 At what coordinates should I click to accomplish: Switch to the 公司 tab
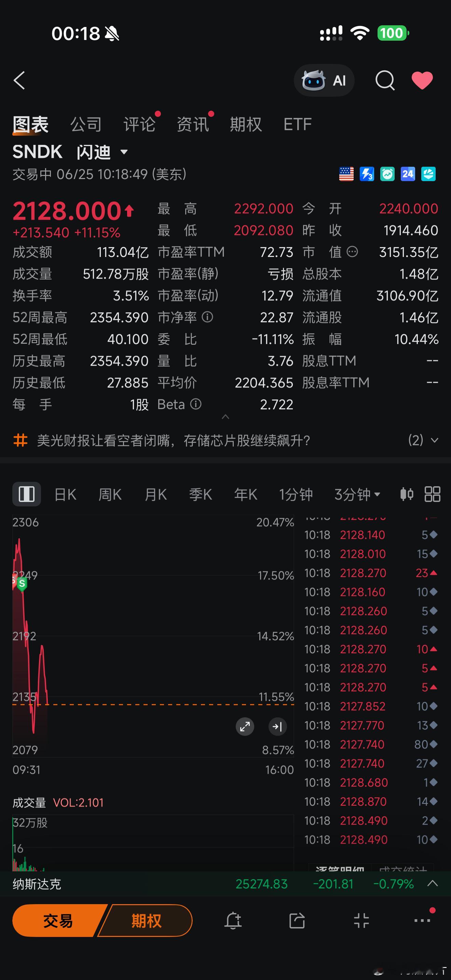pyautogui.click(x=86, y=124)
